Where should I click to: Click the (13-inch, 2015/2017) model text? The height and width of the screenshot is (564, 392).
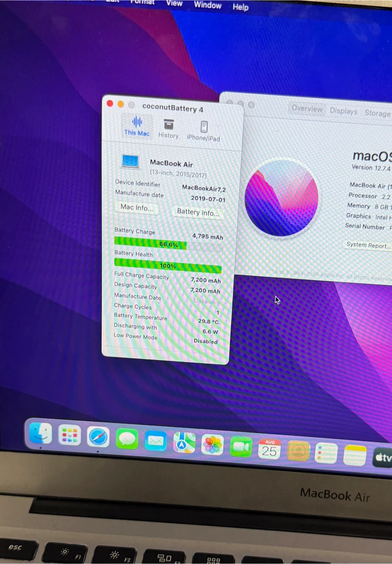click(178, 174)
